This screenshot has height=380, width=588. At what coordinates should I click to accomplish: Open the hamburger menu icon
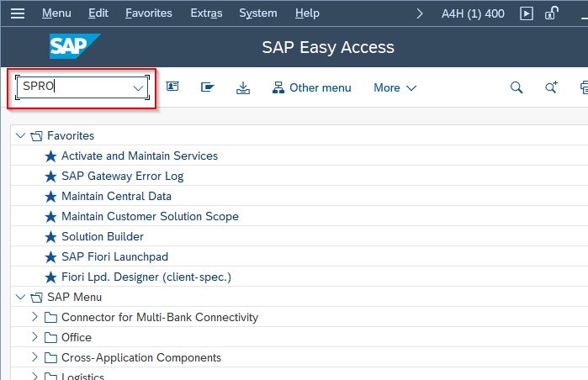18,13
